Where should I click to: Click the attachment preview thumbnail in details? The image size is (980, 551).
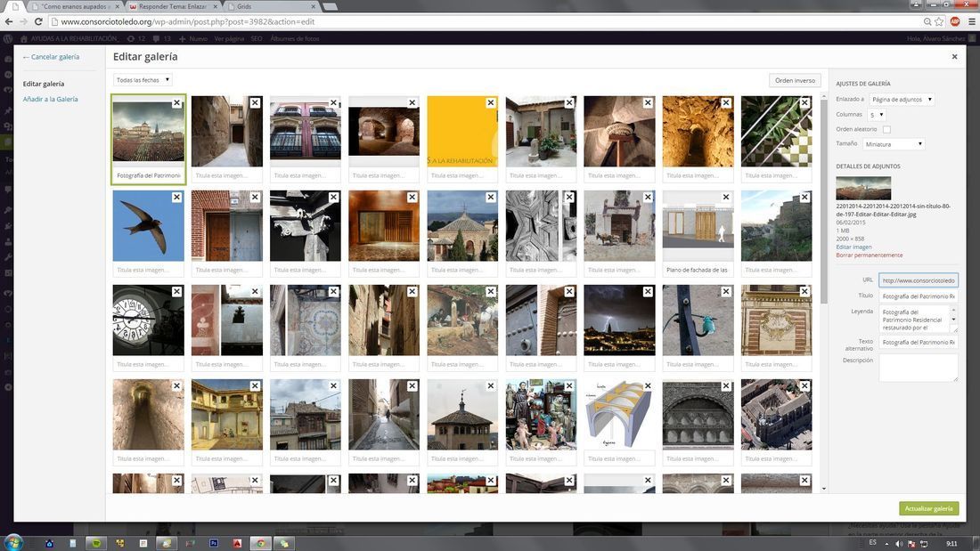coord(863,188)
